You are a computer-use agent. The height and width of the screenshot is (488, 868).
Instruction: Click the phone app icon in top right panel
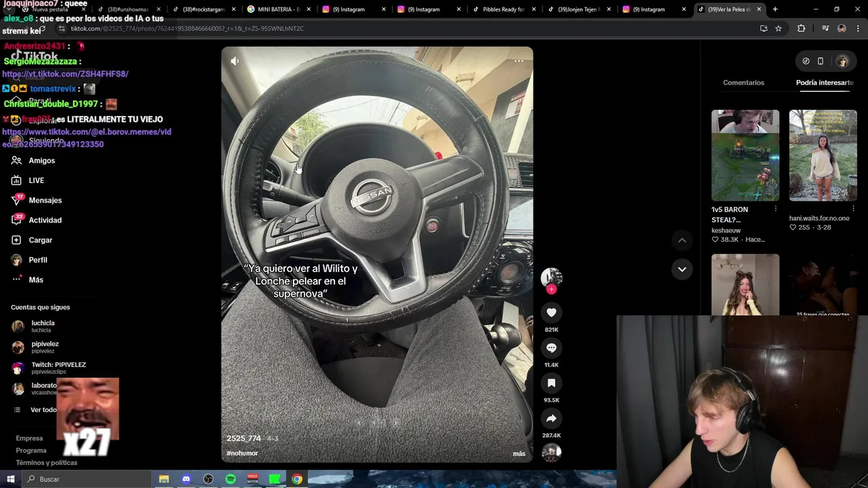[821, 61]
